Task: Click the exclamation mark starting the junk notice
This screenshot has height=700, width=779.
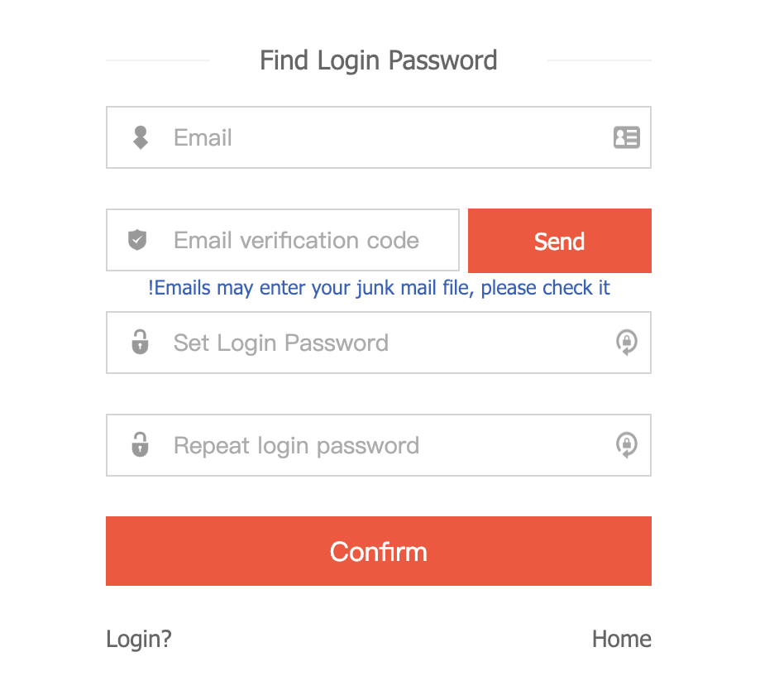Action: [151, 288]
